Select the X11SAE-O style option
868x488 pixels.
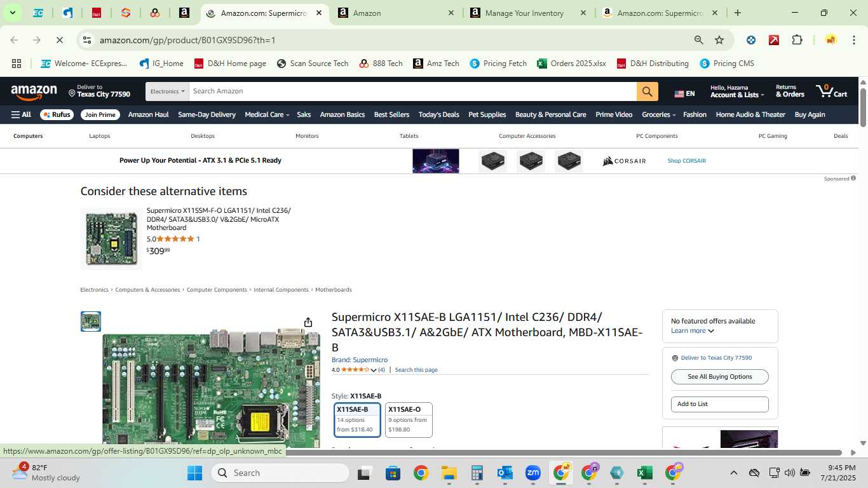point(409,420)
